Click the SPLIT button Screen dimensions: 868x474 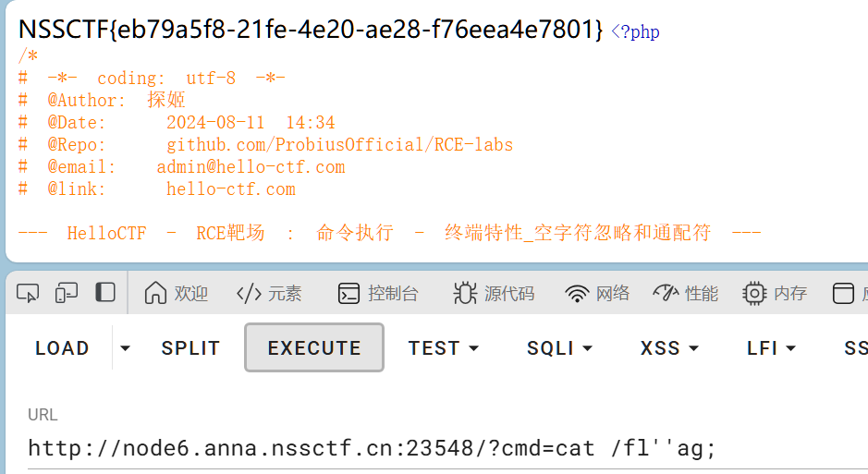pyautogui.click(x=190, y=348)
